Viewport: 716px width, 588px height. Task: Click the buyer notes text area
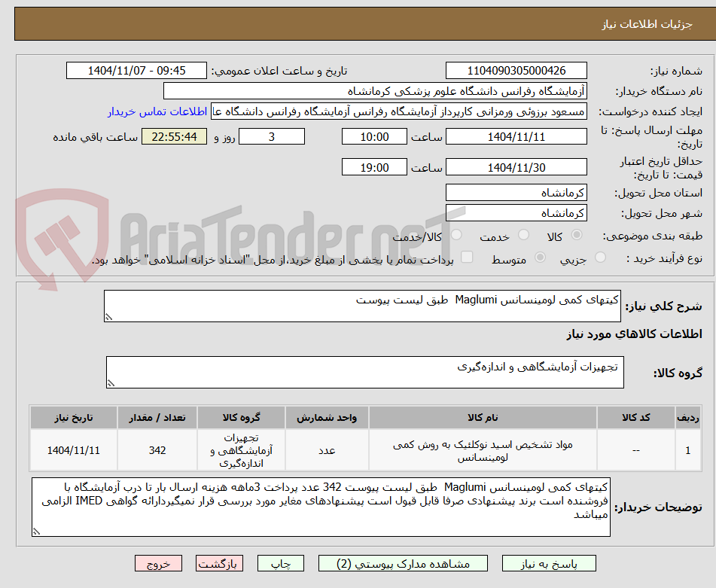coord(321,507)
